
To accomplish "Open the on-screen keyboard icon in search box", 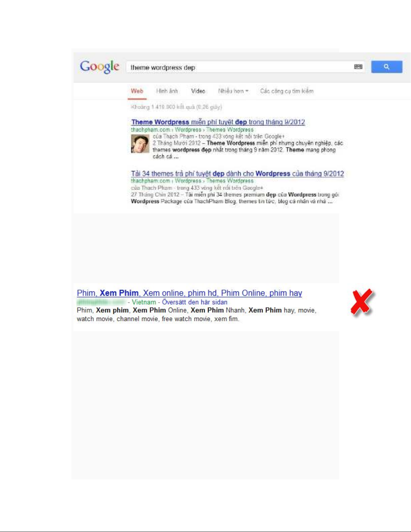I will point(358,67).
